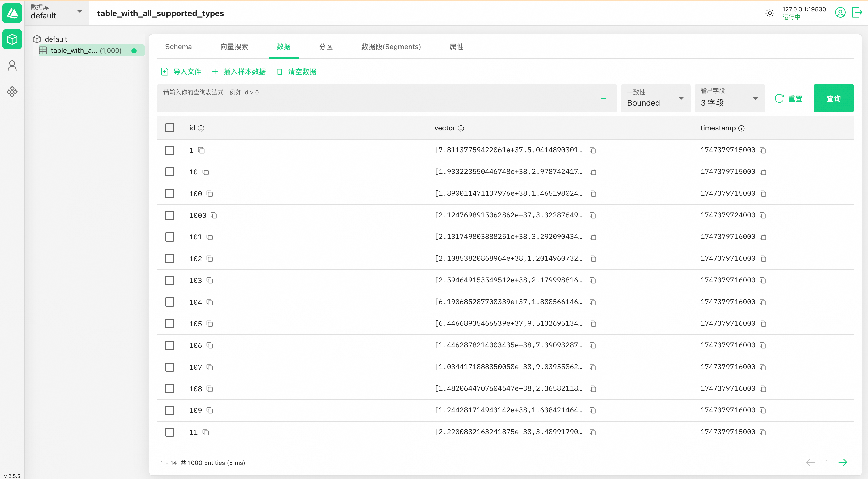Click the green 查询 button

(x=833, y=99)
